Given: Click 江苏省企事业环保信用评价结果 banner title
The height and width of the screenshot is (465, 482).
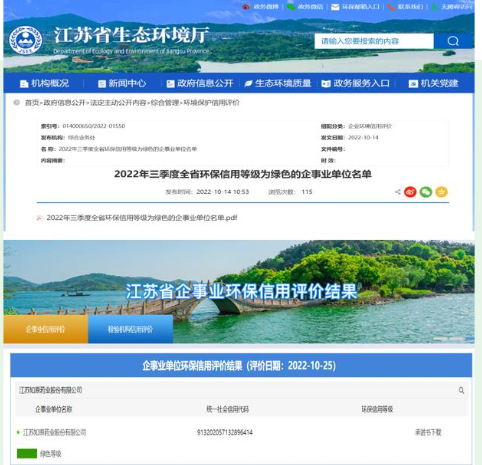Looking at the screenshot, I should 241,291.
